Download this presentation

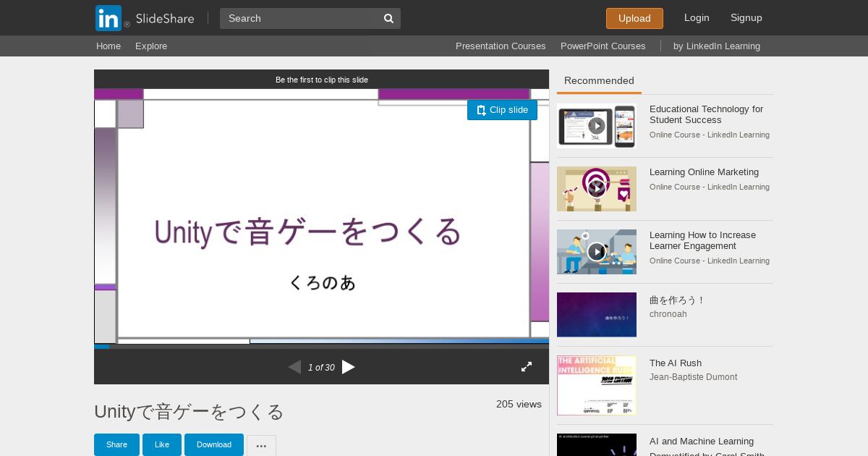214,444
